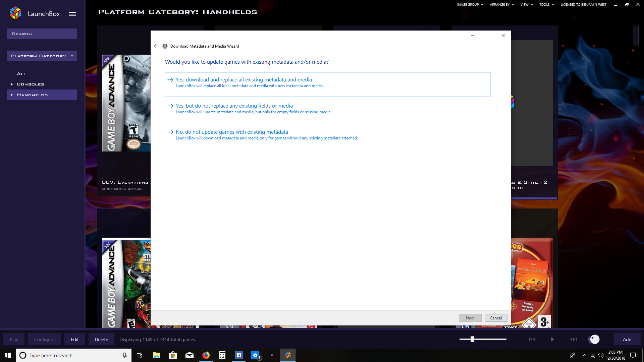The width and height of the screenshot is (644, 362).
Task: Go back in the wizard dialog
Action: (156, 46)
